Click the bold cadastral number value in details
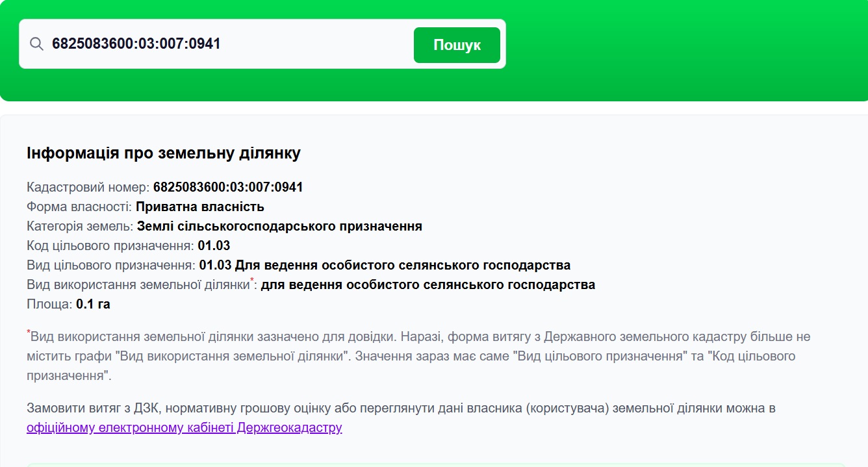868x467 pixels. (x=228, y=188)
